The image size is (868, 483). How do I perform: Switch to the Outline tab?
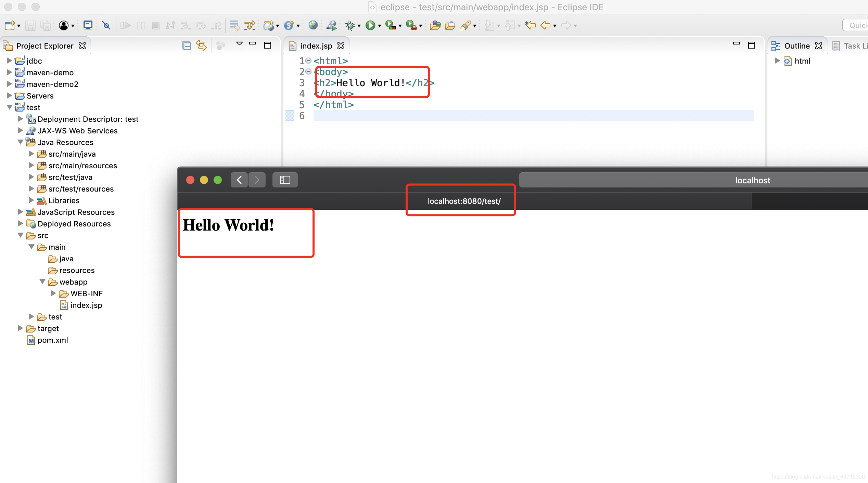[796, 46]
